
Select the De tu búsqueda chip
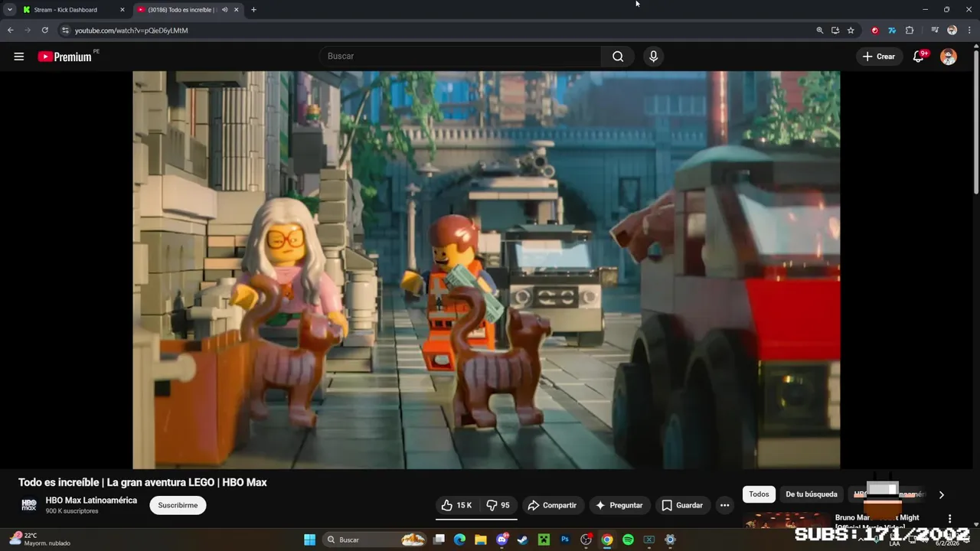[x=812, y=494]
